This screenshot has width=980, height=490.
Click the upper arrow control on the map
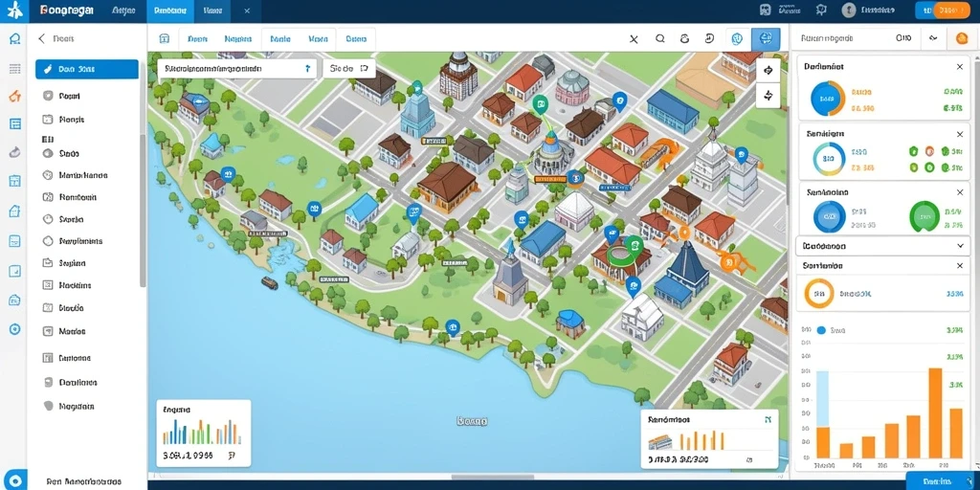coord(768,71)
